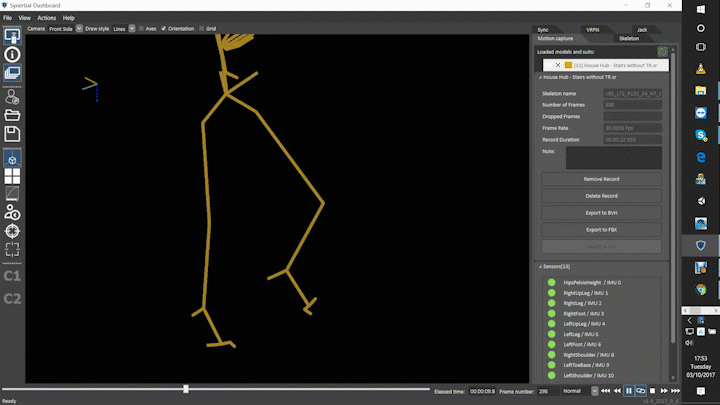Screen dimensions: 720x405
Task: Pause the motion playback
Action: 629,391
